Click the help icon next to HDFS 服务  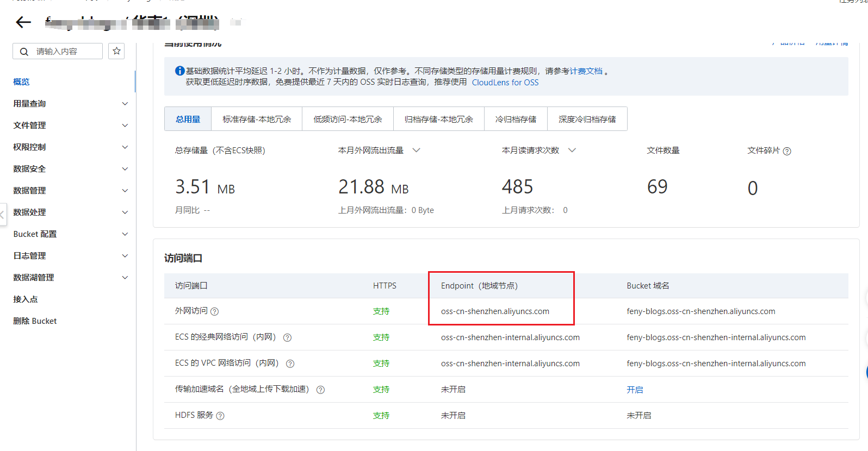pyautogui.click(x=220, y=416)
